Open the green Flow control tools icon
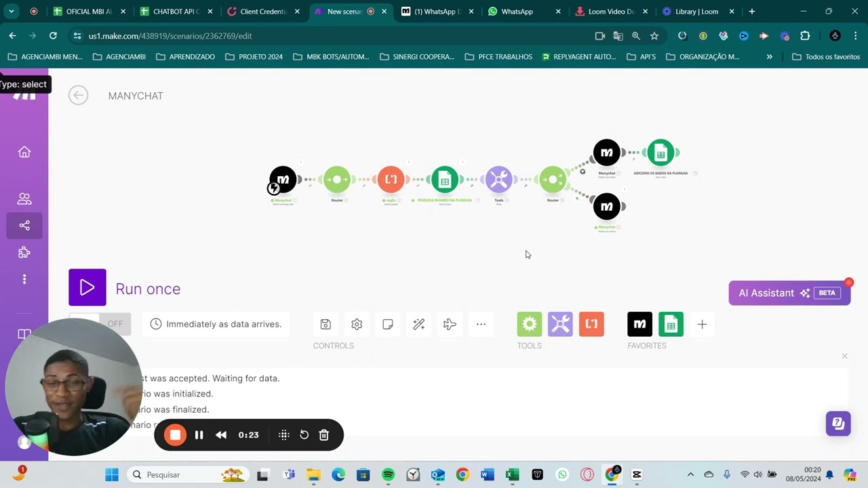This screenshot has height=488, width=868. (530, 324)
